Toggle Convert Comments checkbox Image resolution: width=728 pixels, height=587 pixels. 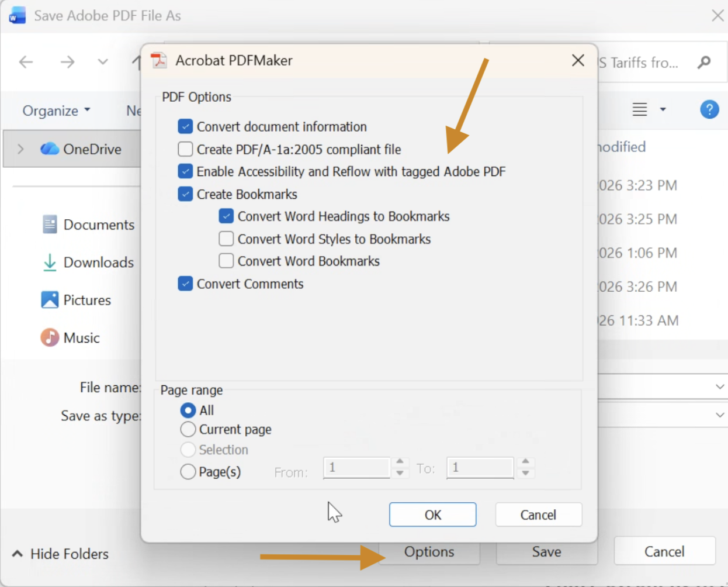click(x=185, y=284)
